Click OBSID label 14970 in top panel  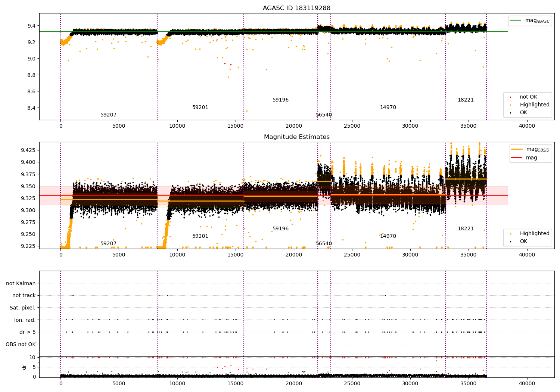388,108
